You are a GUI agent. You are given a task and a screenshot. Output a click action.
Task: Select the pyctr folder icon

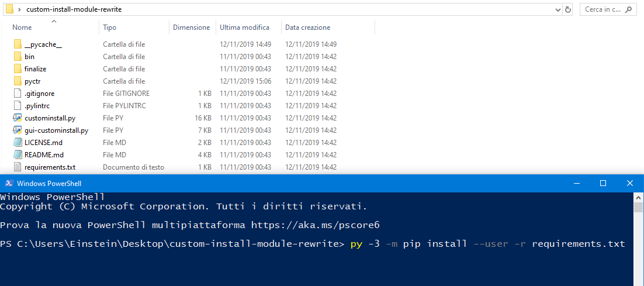click(x=18, y=81)
